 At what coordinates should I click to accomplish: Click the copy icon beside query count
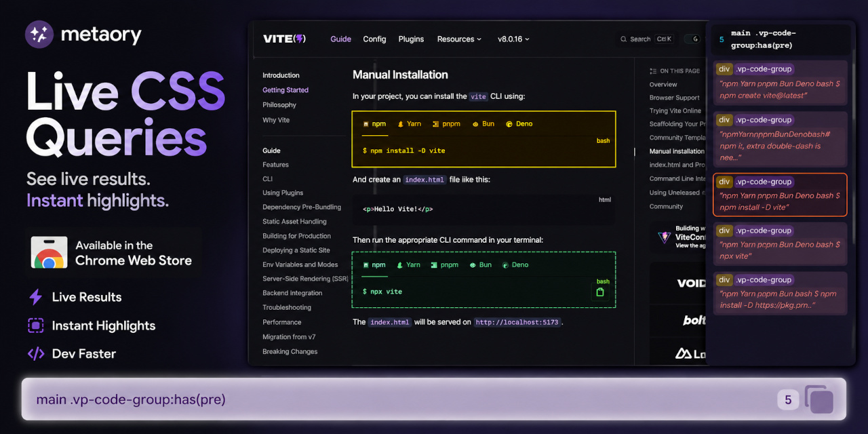click(x=819, y=399)
